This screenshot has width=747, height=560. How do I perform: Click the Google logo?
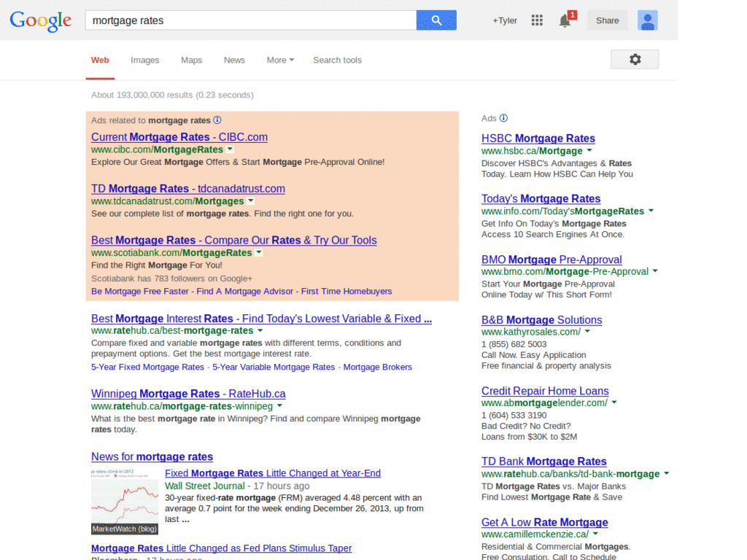tap(41, 21)
